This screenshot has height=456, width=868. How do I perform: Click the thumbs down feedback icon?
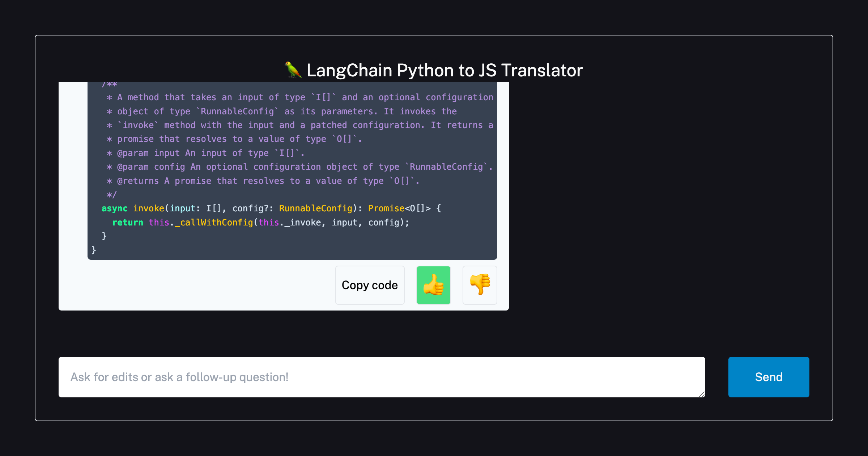[480, 285]
